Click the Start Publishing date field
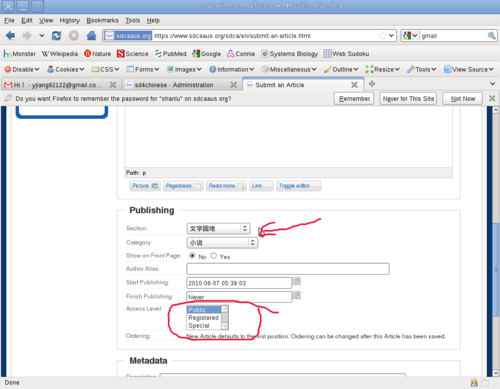Viewport: 500px width, 389px height. coord(239,283)
